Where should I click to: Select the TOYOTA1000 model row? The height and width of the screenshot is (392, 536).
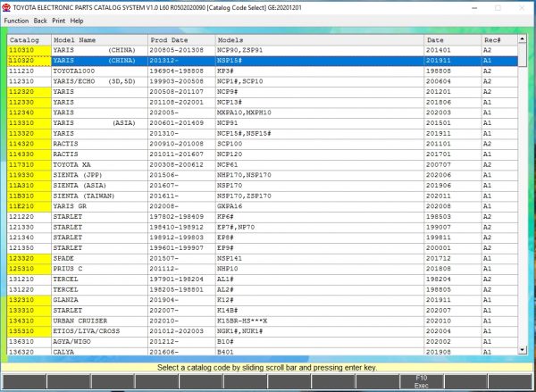(262, 71)
